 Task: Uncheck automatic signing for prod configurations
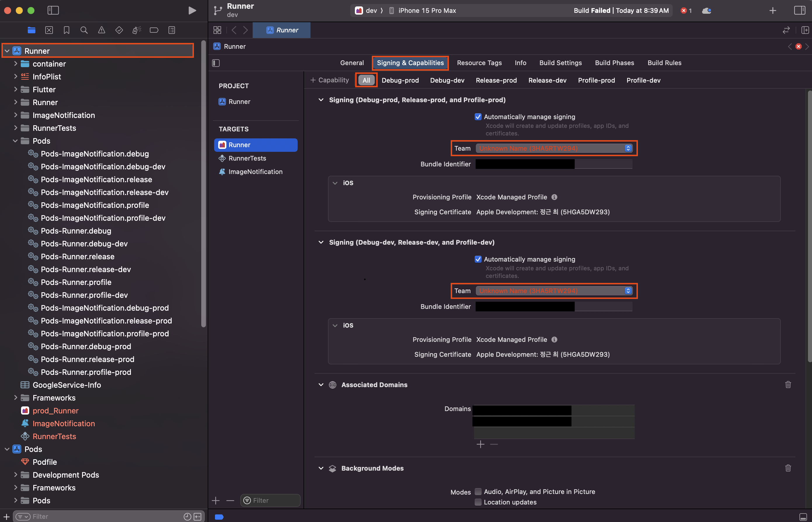[x=478, y=116]
